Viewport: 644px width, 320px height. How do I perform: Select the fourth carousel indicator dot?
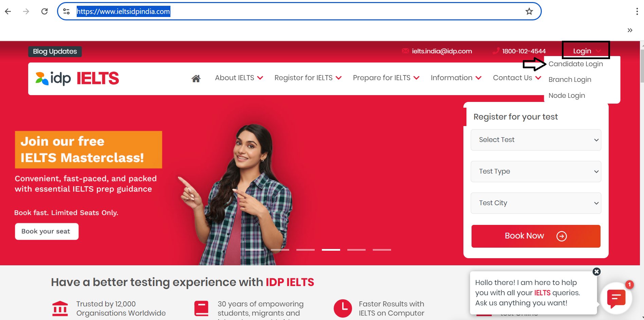tap(331, 250)
